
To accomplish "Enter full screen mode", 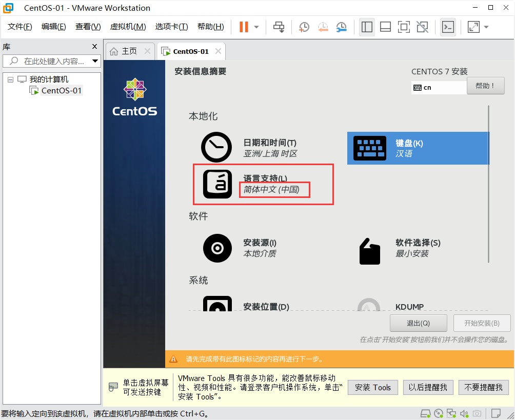I will point(404,27).
